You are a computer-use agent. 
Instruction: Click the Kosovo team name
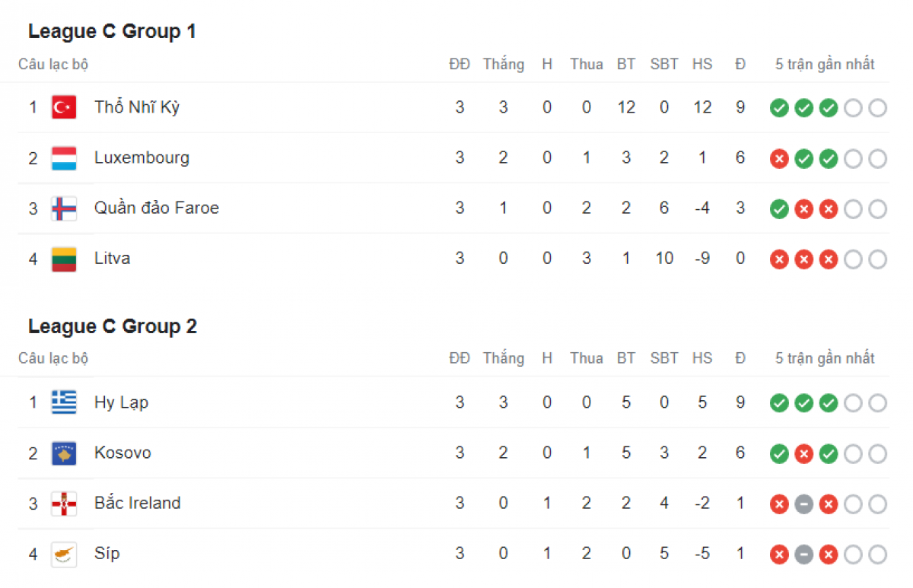click(122, 453)
